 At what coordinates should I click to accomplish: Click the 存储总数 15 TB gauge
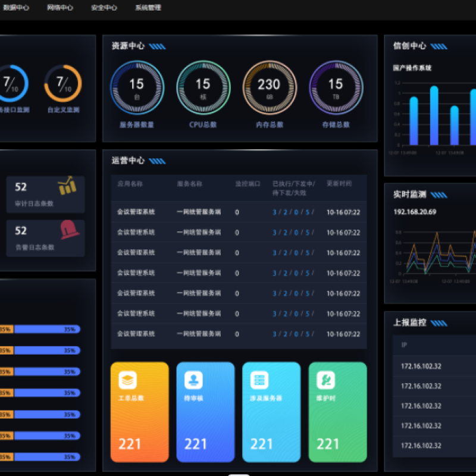[336, 87]
